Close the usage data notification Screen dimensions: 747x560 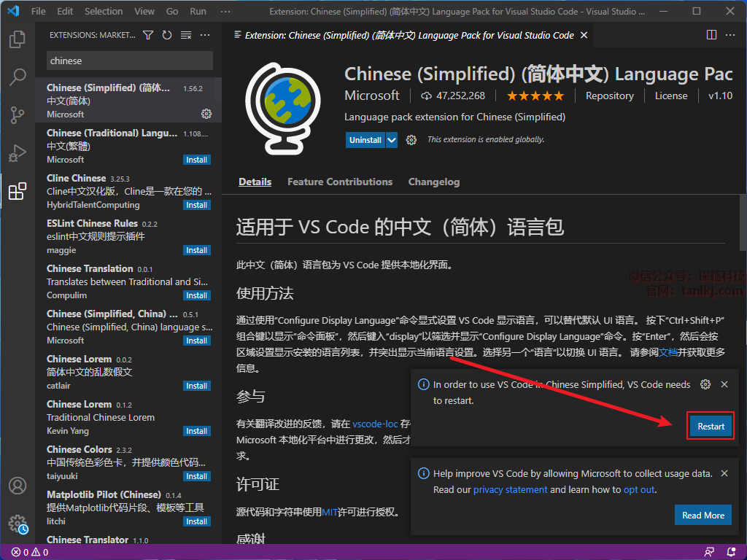724,473
